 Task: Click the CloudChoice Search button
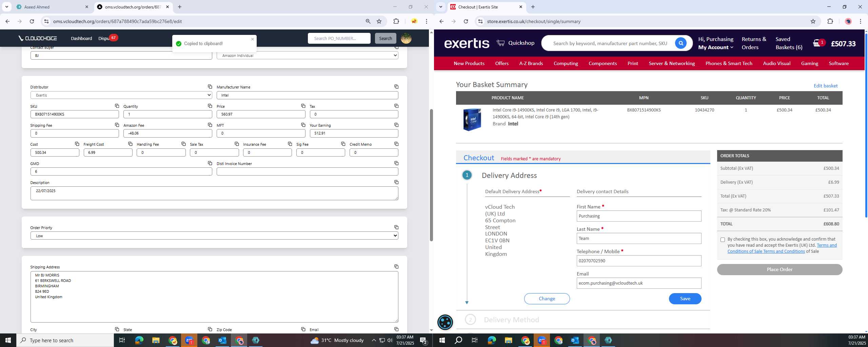385,38
